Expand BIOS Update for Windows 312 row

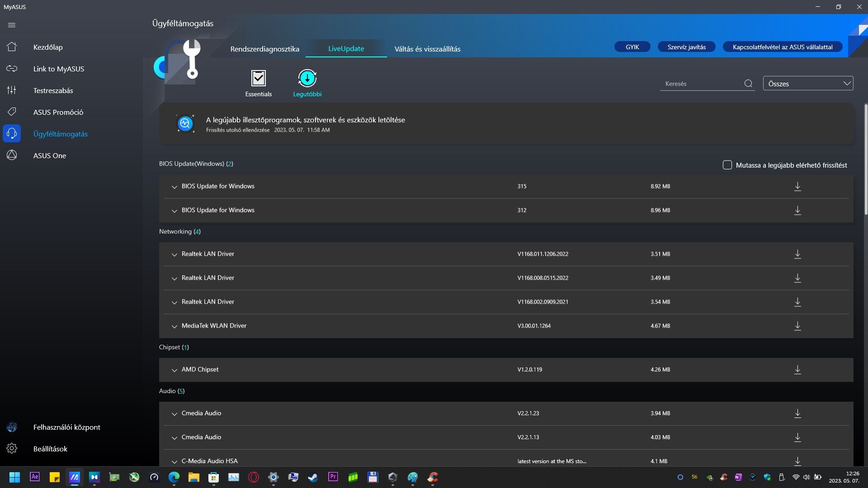pyautogui.click(x=174, y=211)
